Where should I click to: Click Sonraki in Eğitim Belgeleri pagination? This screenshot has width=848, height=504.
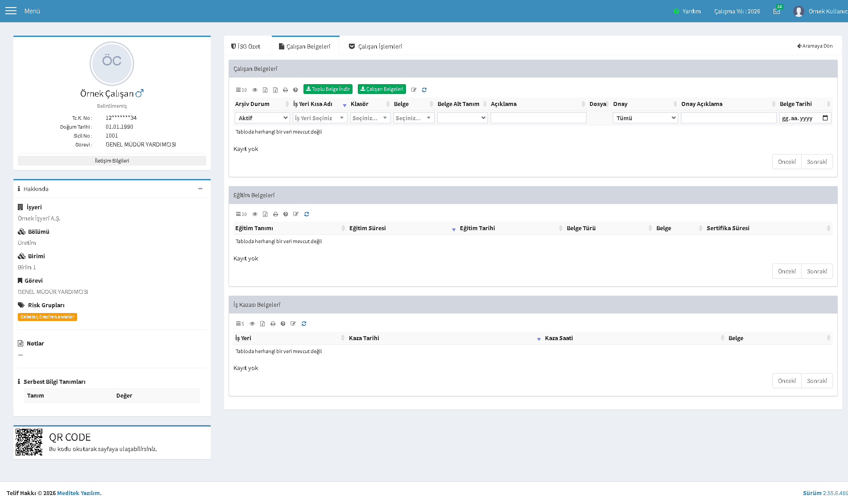click(817, 271)
